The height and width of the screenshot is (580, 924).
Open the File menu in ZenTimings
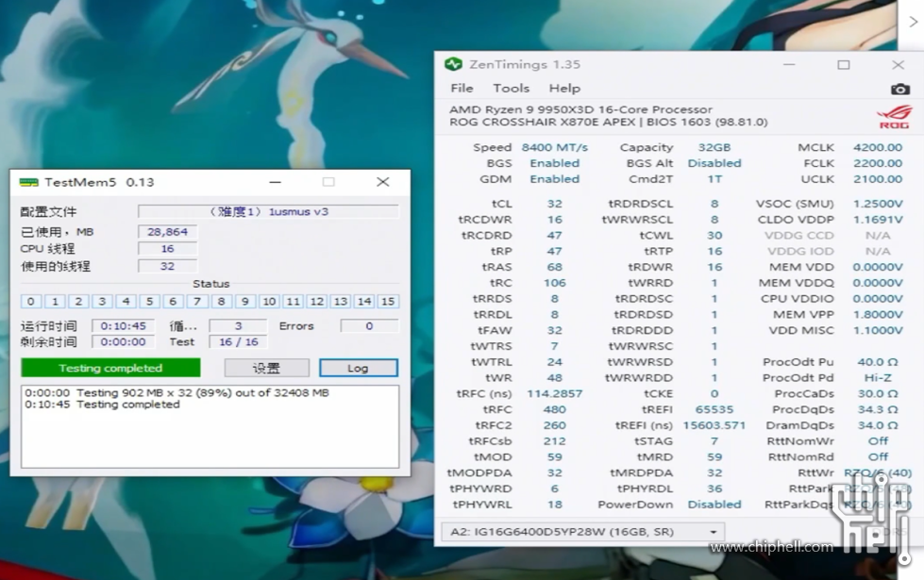pos(462,89)
